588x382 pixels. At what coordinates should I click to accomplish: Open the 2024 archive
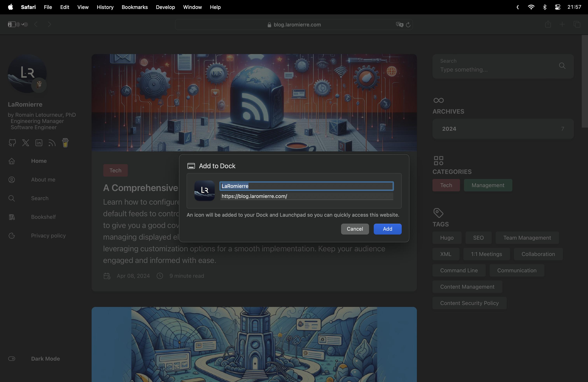503,129
